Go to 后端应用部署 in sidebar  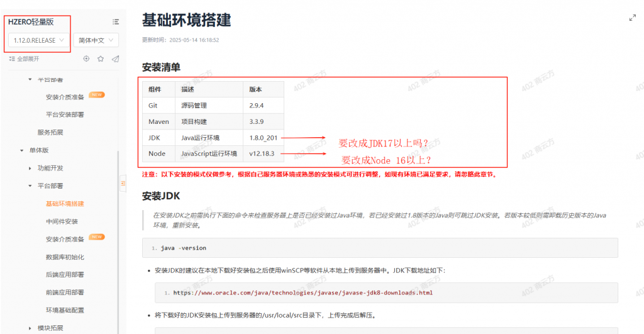click(x=65, y=275)
